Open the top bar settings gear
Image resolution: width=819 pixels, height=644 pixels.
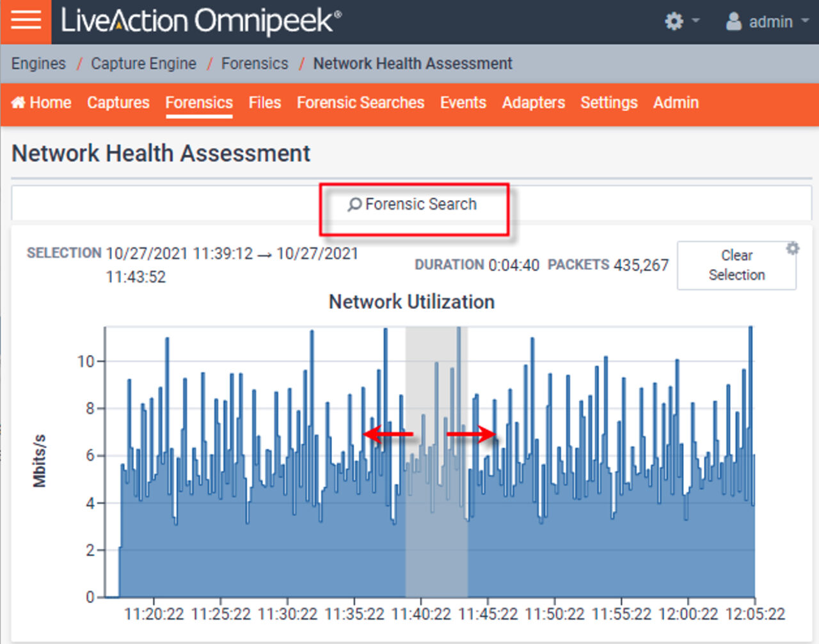point(674,22)
